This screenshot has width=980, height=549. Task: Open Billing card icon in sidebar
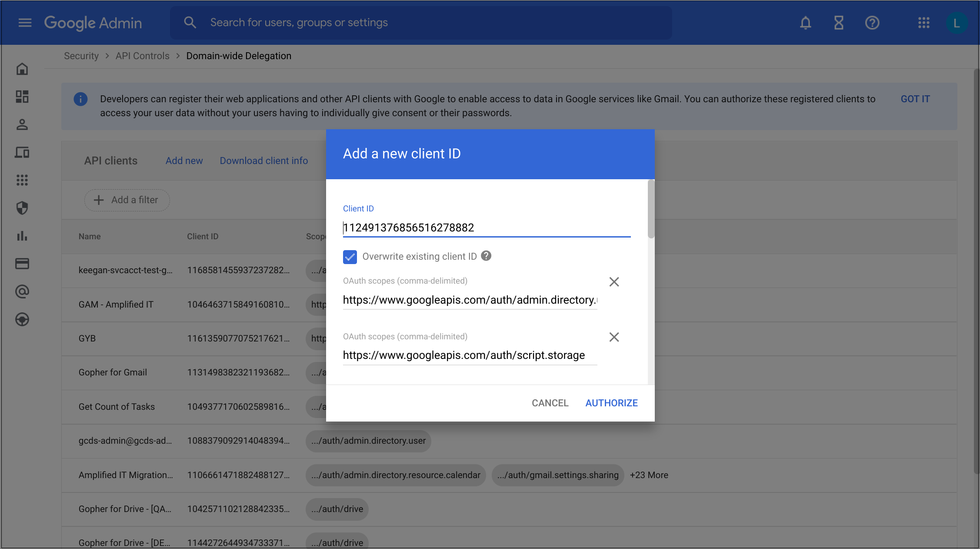(x=22, y=264)
